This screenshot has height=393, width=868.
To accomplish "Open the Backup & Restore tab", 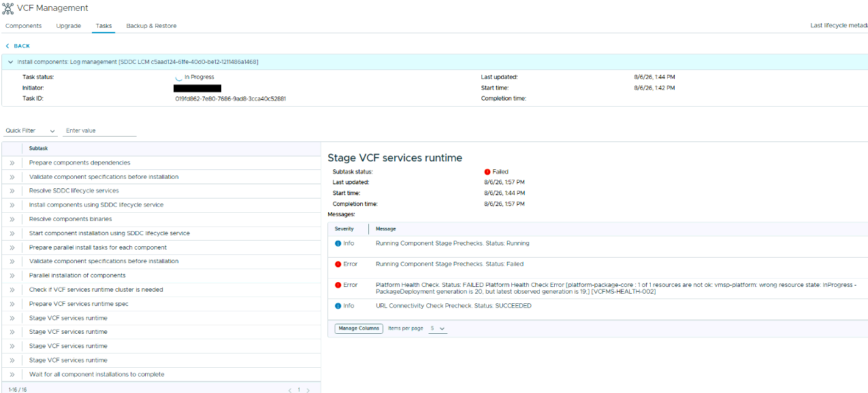I will point(151,26).
